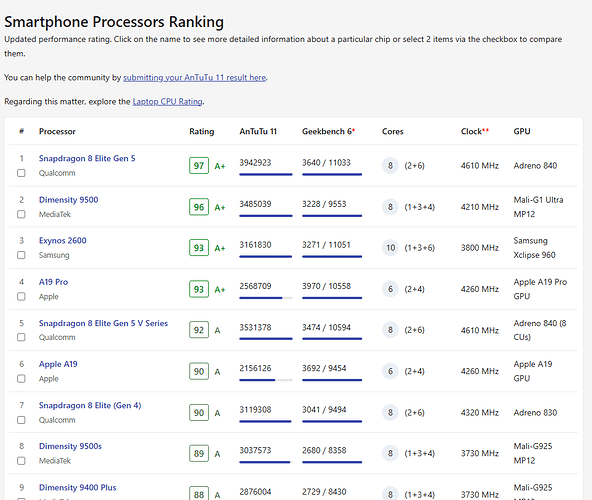Screen dimensions: 592x500
Task: Click the Adreno 840 GPU cell
Action: pyautogui.click(x=535, y=166)
